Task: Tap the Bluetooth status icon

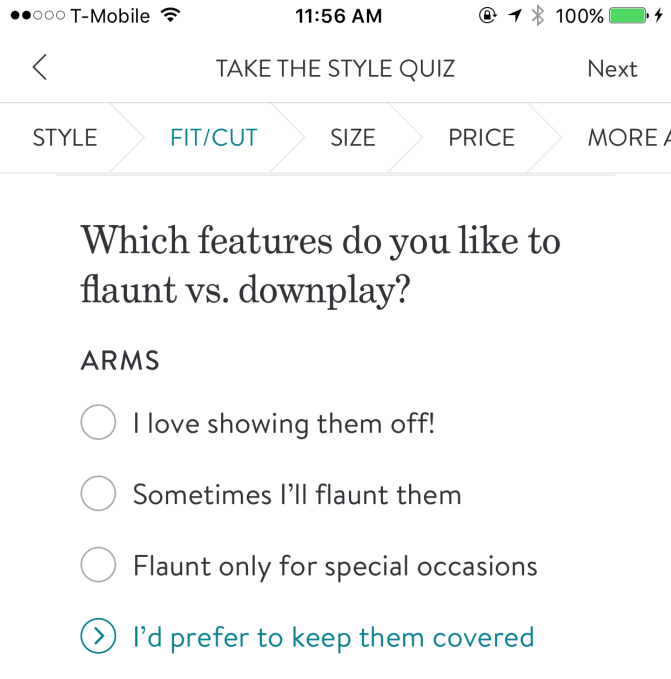Action: 537,16
